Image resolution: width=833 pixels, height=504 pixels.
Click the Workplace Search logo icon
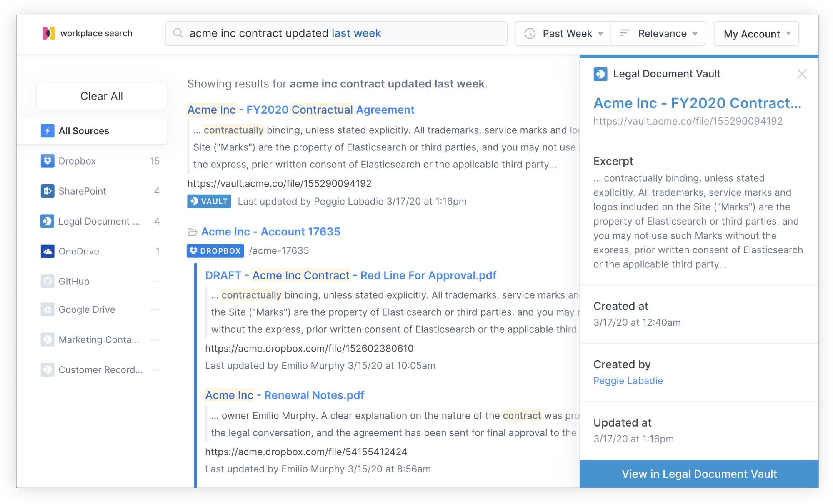[x=48, y=33]
